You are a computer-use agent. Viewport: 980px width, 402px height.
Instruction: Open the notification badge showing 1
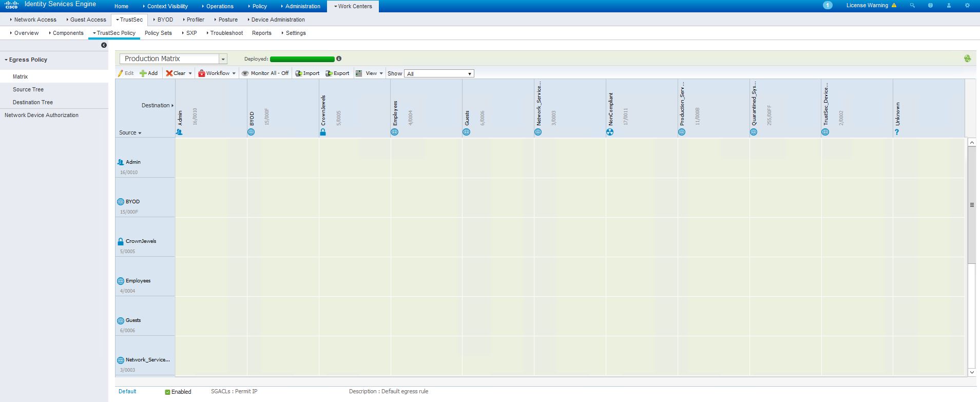click(x=828, y=5)
